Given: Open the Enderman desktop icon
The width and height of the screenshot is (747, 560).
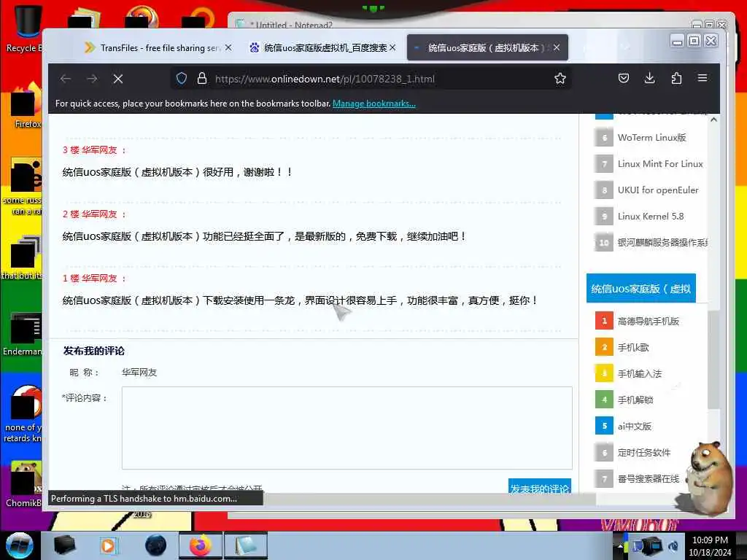Looking at the screenshot, I should point(23,333).
